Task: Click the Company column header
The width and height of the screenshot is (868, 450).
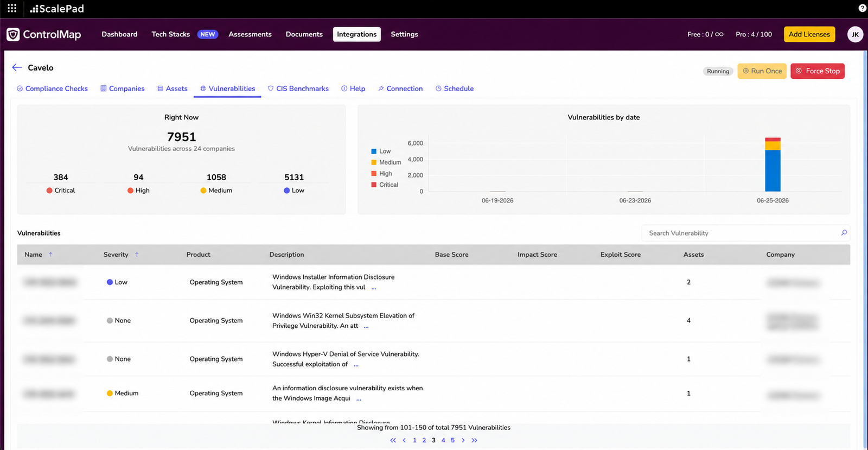Action: [780, 255]
